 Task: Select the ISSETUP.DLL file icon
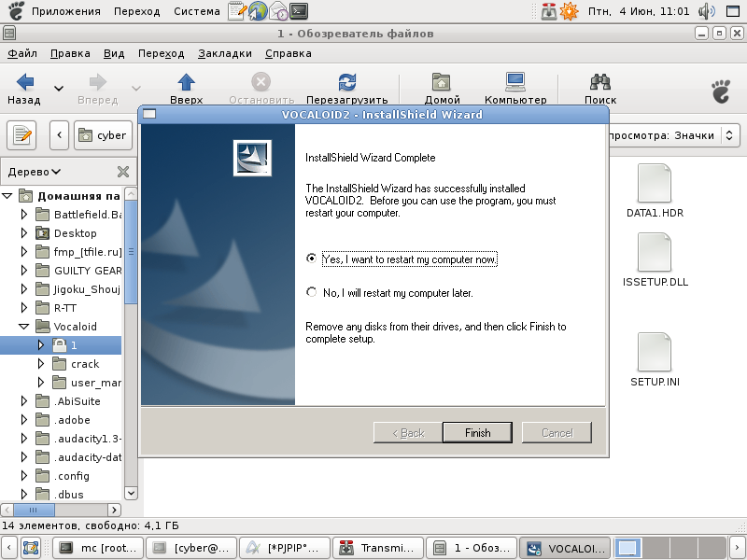click(x=655, y=252)
